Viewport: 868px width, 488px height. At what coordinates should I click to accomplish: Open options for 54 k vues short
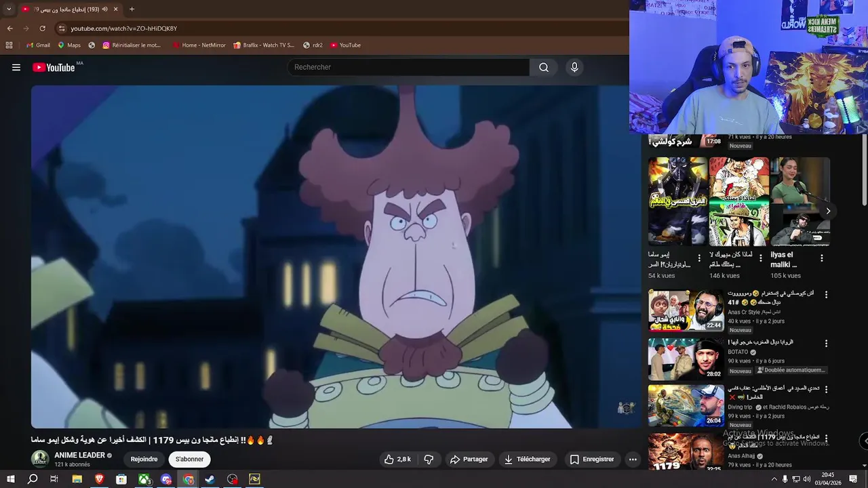(x=700, y=258)
